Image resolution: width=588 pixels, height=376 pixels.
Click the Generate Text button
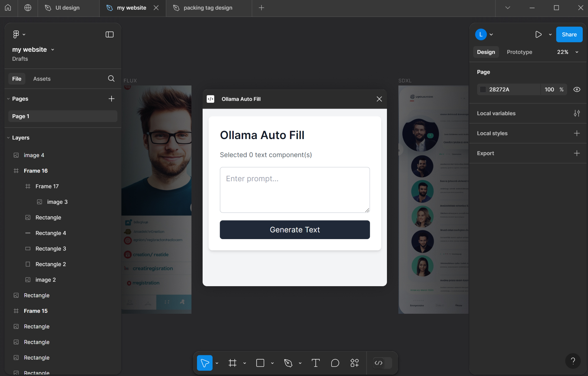pos(295,230)
